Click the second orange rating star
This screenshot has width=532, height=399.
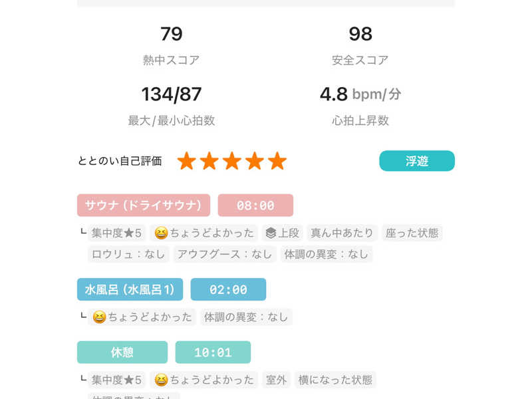click(209, 161)
